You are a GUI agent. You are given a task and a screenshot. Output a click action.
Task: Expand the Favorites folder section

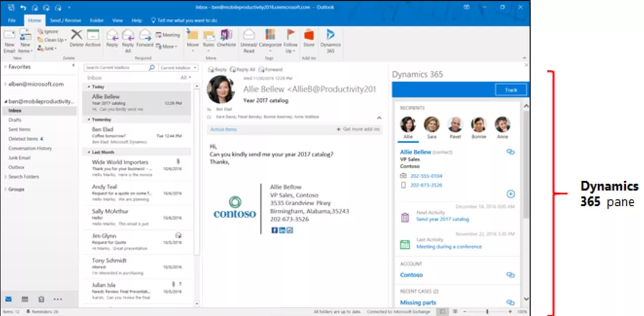click(5, 67)
